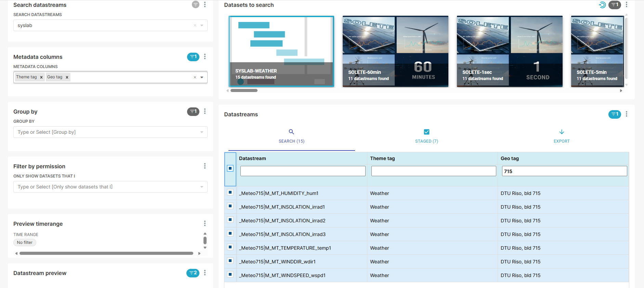Expand the Metadata columns dropdown arrow
This screenshot has height=288, width=644.
202,77
